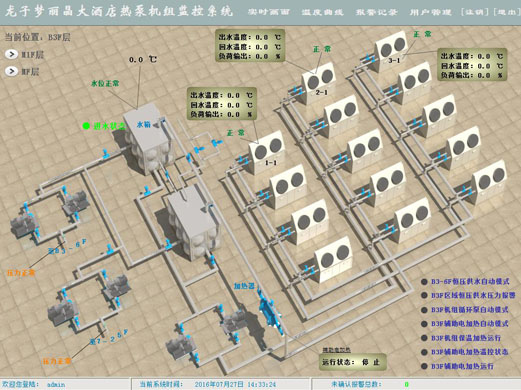Screen dimensions: 521x390
Task: Click the [退出] exit link
Action: click(x=506, y=12)
